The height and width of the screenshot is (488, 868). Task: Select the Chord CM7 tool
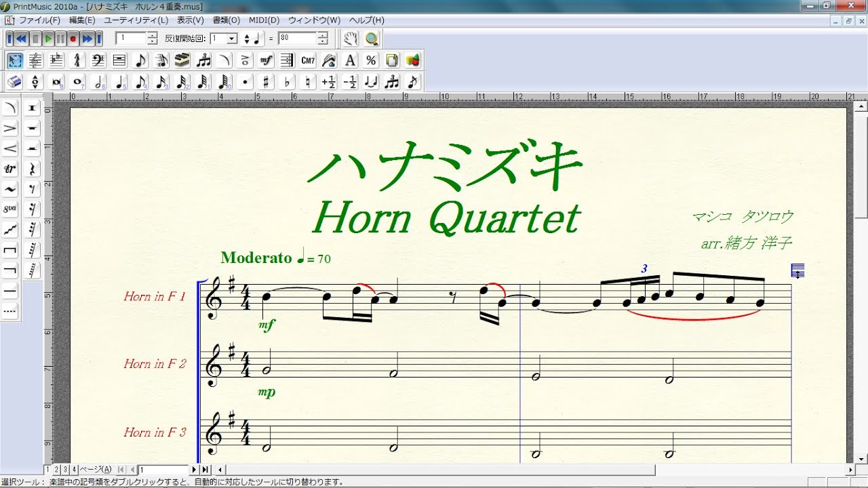click(x=309, y=60)
